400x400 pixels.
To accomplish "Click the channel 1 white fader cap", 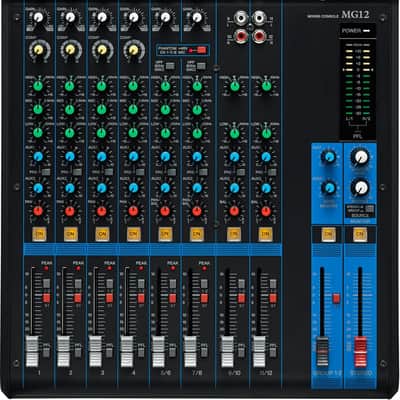I will (32, 351).
